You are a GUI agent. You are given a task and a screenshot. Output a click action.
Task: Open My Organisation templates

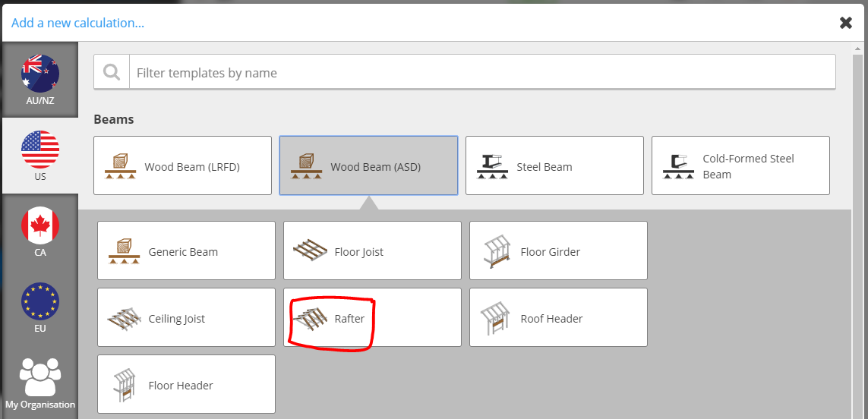[39, 383]
